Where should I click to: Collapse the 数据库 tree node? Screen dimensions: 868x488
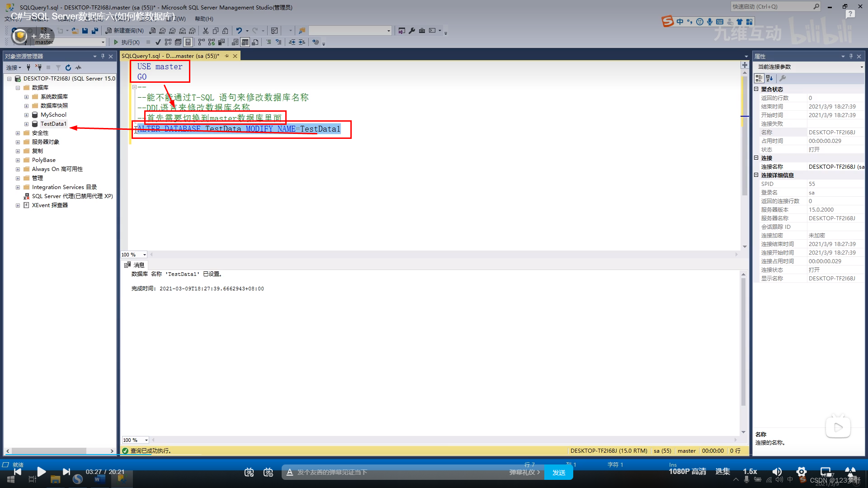click(18, 88)
